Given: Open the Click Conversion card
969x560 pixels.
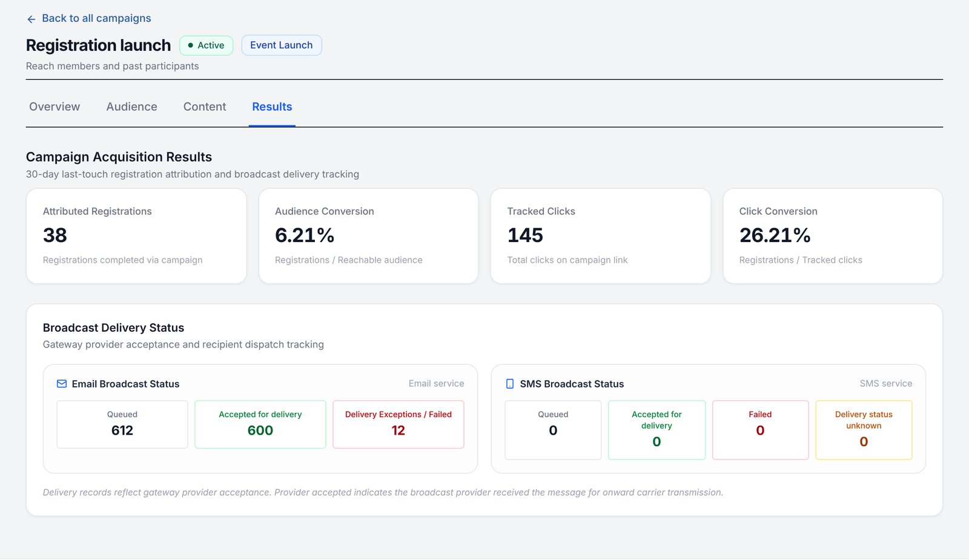Looking at the screenshot, I should (833, 236).
